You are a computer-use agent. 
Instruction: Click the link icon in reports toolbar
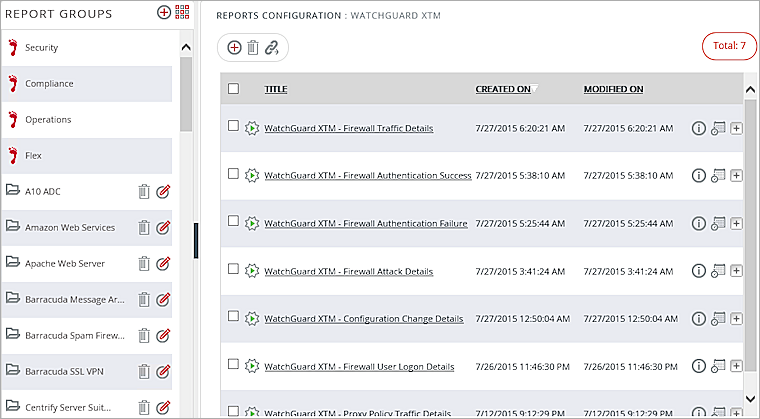click(271, 47)
